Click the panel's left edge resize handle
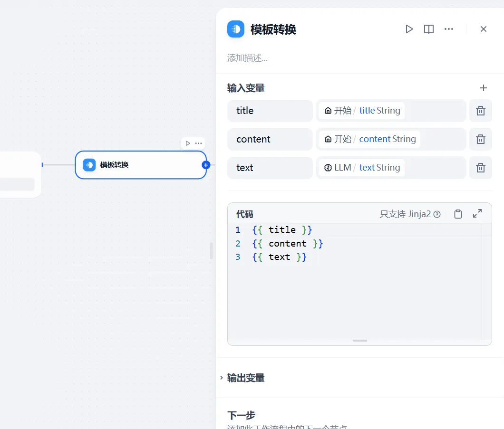The height and width of the screenshot is (429, 504). [211, 251]
